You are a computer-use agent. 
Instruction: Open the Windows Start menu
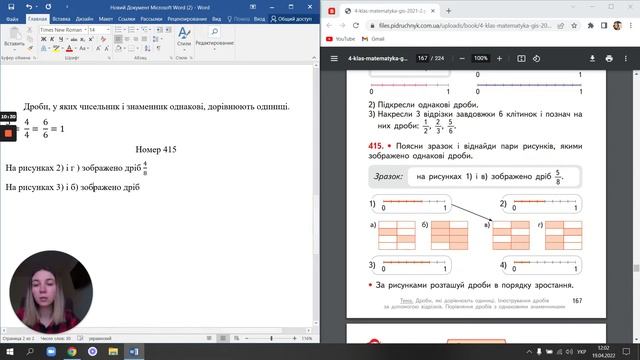(10, 351)
